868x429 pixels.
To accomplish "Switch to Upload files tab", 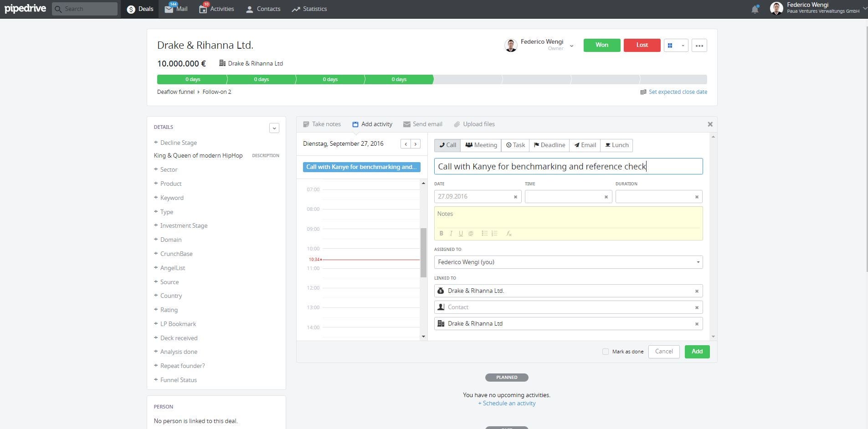I will [x=474, y=124].
